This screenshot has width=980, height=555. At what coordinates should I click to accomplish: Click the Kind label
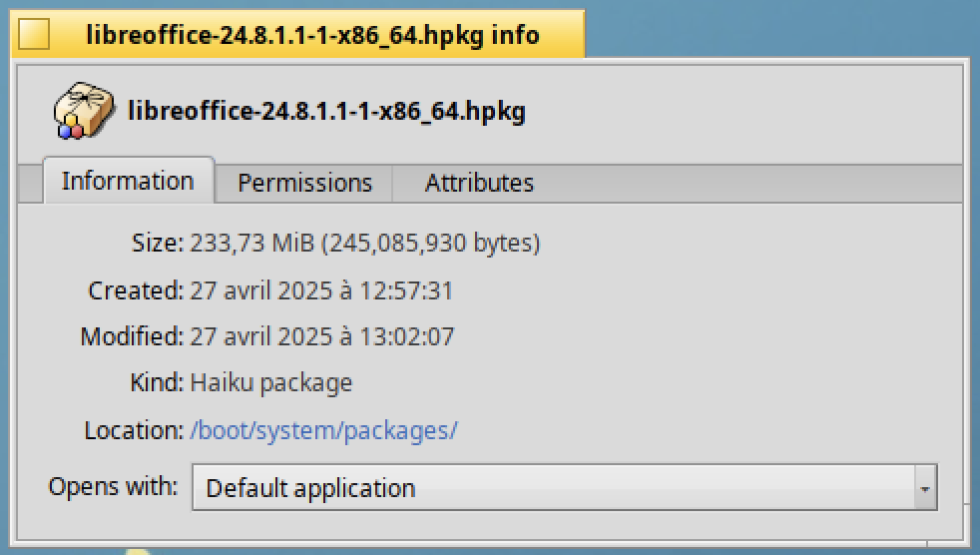pos(157,382)
